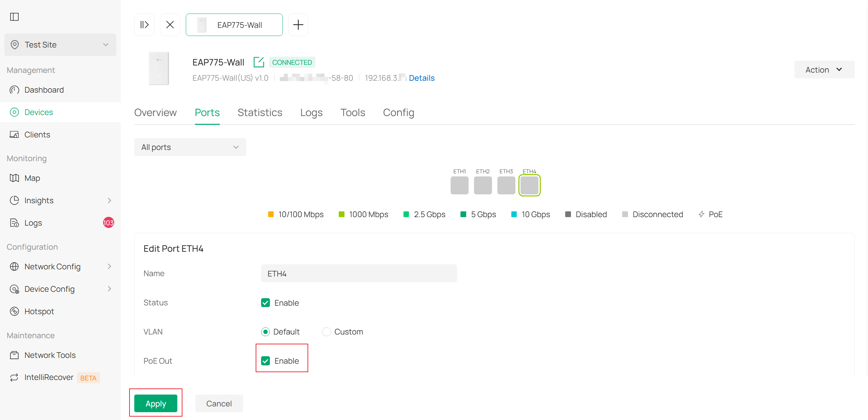Uncheck the Status Enable checkbox

pos(265,303)
